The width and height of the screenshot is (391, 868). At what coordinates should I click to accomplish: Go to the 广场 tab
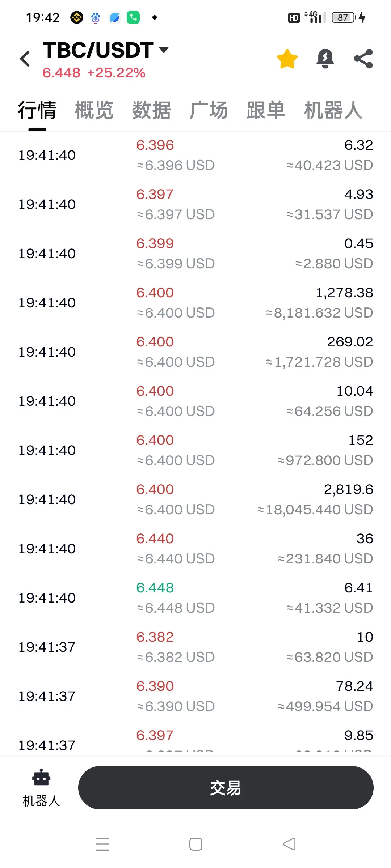click(x=209, y=110)
